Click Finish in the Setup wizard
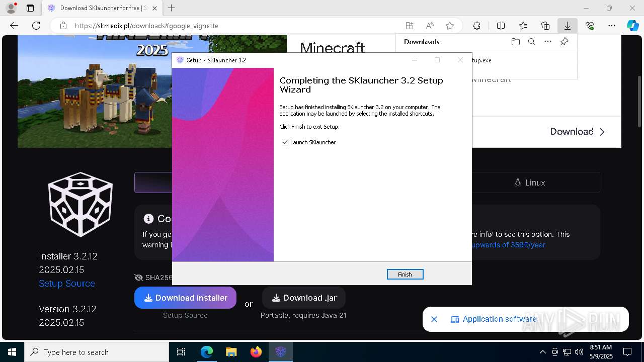The image size is (644, 362). point(405,275)
